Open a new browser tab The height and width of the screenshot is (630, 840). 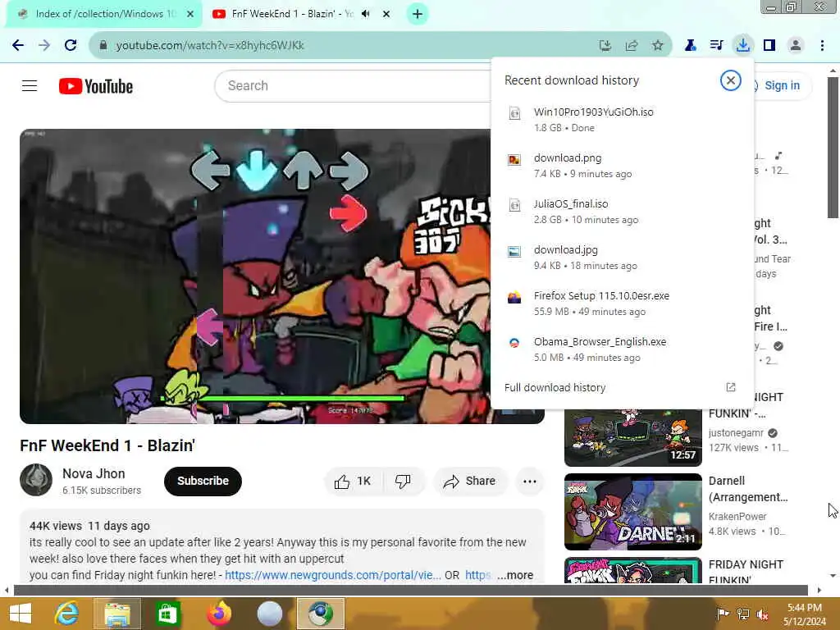pos(418,14)
